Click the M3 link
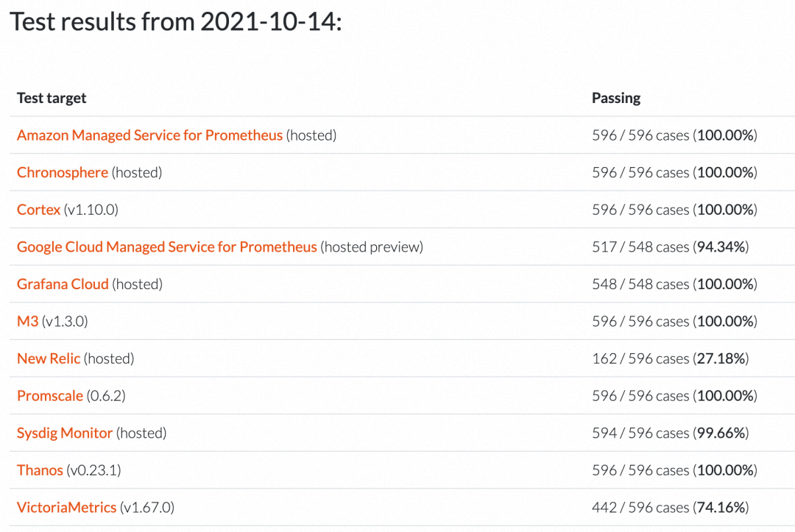Screen dimensions: 795x532 pos(27,322)
